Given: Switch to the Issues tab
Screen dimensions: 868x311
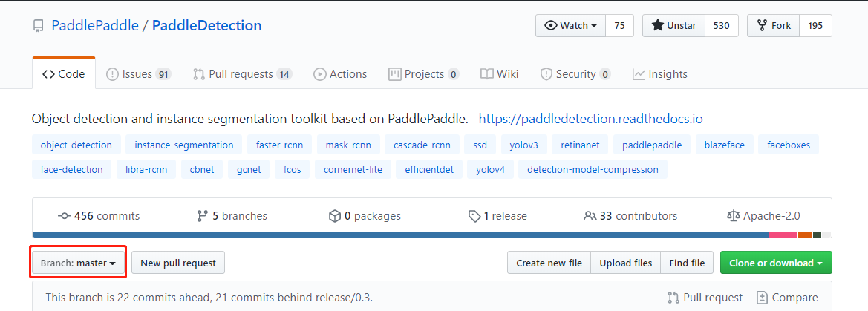Looking at the screenshot, I should click(x=138, y=74).
